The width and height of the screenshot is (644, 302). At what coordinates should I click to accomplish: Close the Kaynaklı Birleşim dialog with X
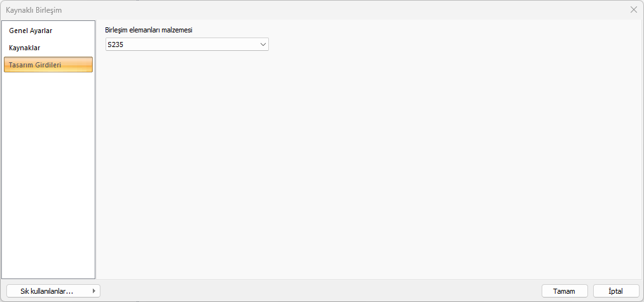pyautogui.click(x=634, y=10)
